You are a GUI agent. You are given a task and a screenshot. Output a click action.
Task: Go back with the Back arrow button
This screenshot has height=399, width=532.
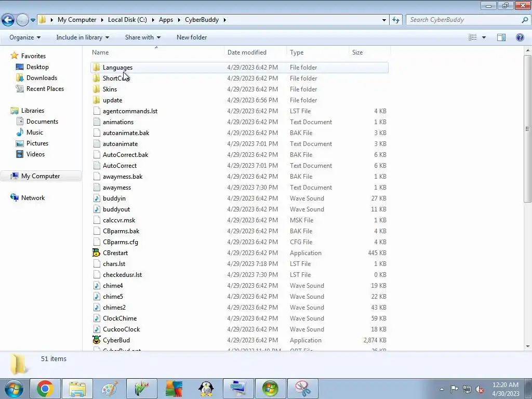coord(8,20)
